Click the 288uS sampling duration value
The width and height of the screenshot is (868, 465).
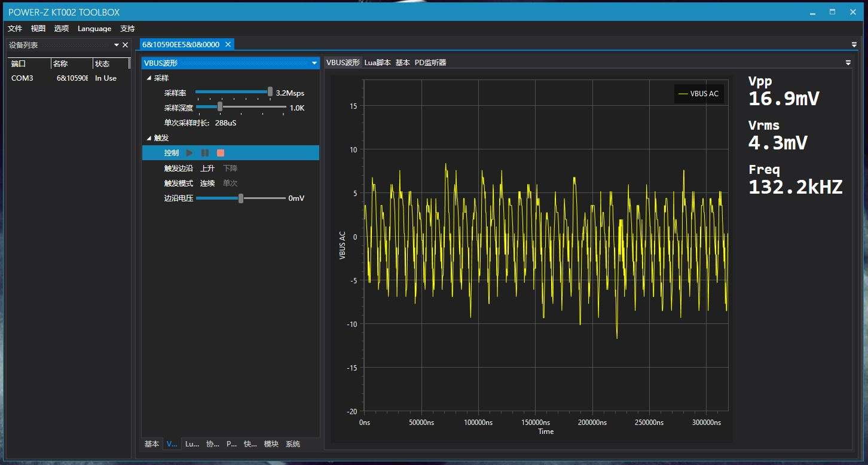click(226, 123)
